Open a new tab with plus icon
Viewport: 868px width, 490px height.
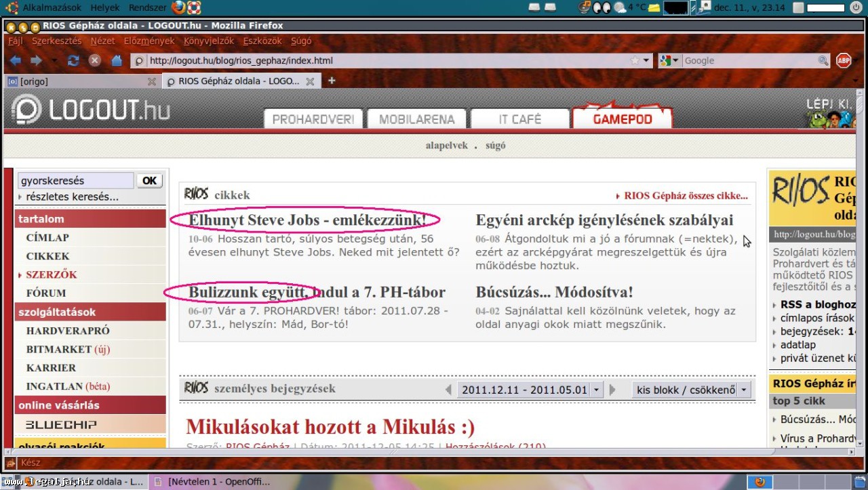[x=332, y=81]
